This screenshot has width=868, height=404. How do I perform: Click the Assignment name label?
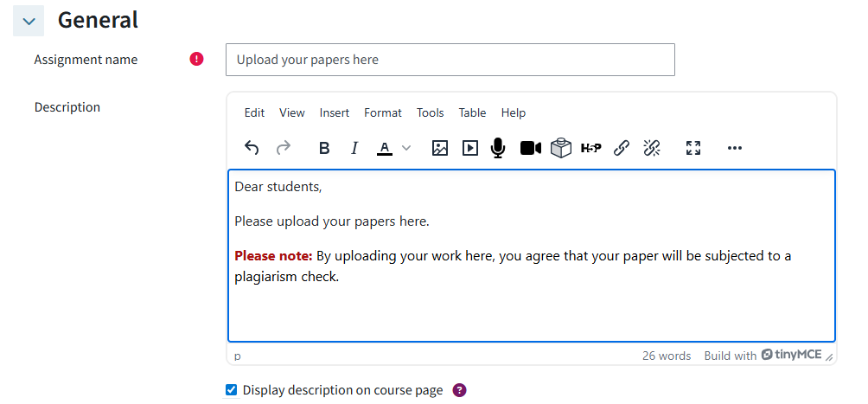click(86, 60)
